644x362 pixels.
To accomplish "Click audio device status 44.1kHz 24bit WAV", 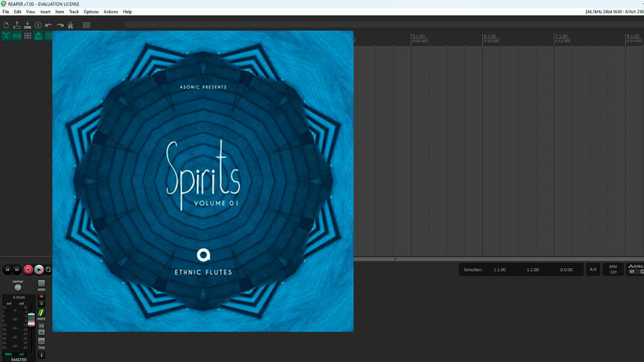I will coord(614,12).
